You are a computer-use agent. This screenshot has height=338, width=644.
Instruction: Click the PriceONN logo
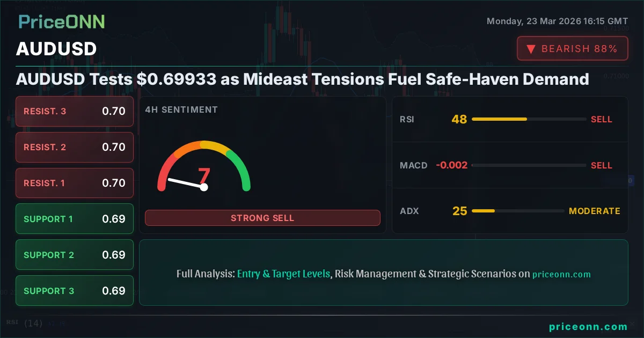pyautogui.click(x=62, y=21)
